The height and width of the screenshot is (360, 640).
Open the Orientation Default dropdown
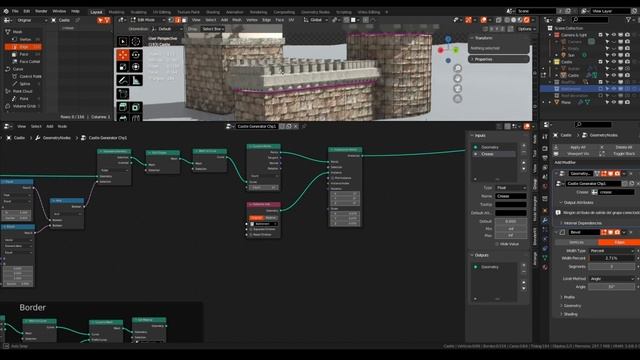pos(168,29)
